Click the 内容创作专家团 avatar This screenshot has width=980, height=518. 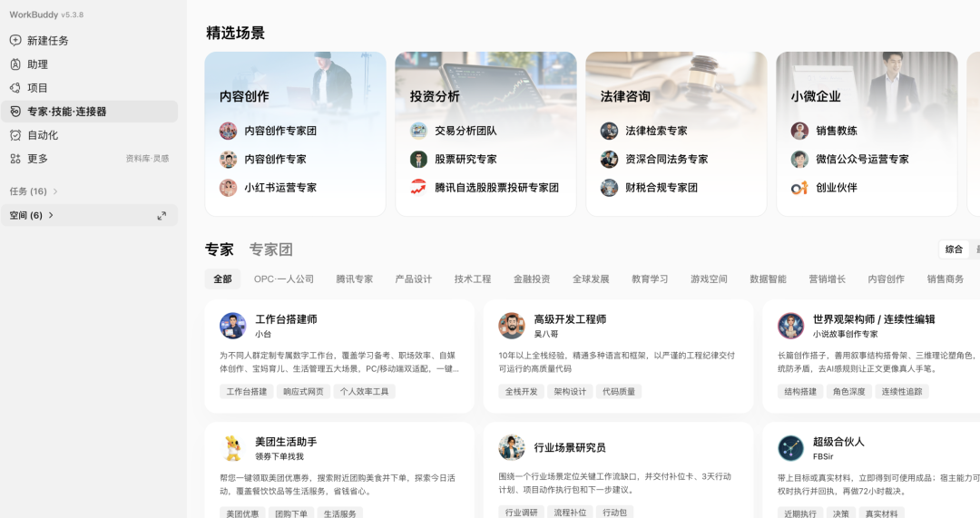(x=228, y=131)
